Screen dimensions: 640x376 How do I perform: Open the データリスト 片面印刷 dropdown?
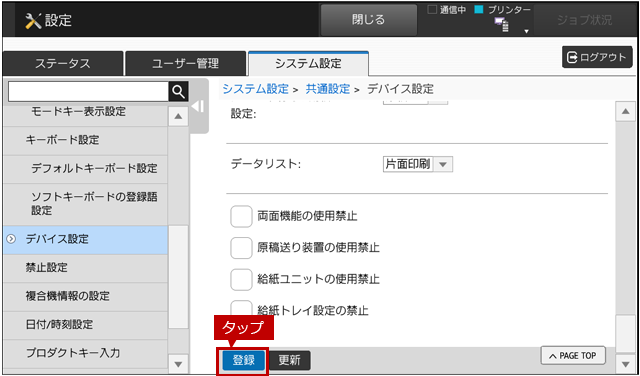[418, 165]
